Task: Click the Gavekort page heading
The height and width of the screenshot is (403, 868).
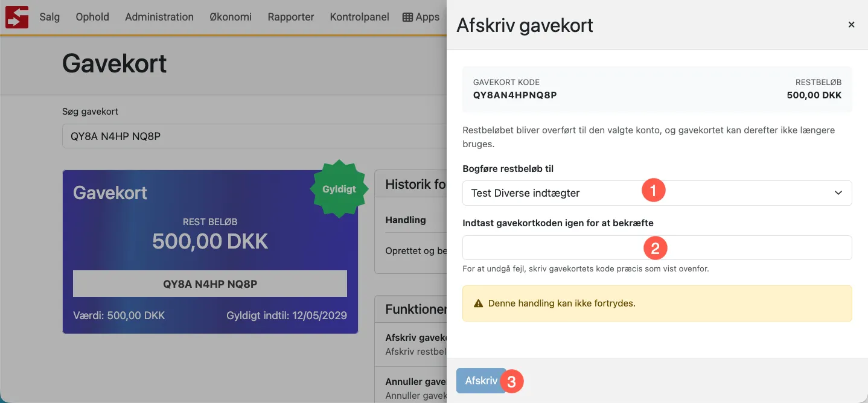Action: click(x=115, y=63)
